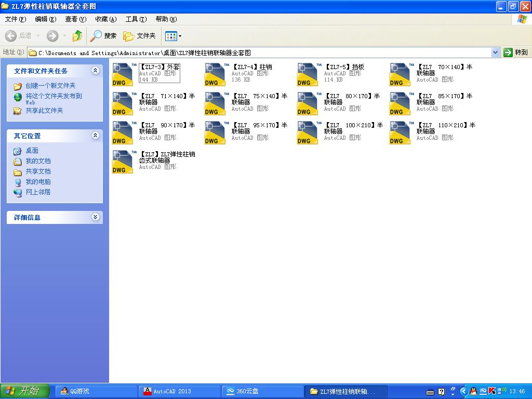Expand the 详细信息 panel
Viewport: 532px width, 399px height.
point(96,217)
